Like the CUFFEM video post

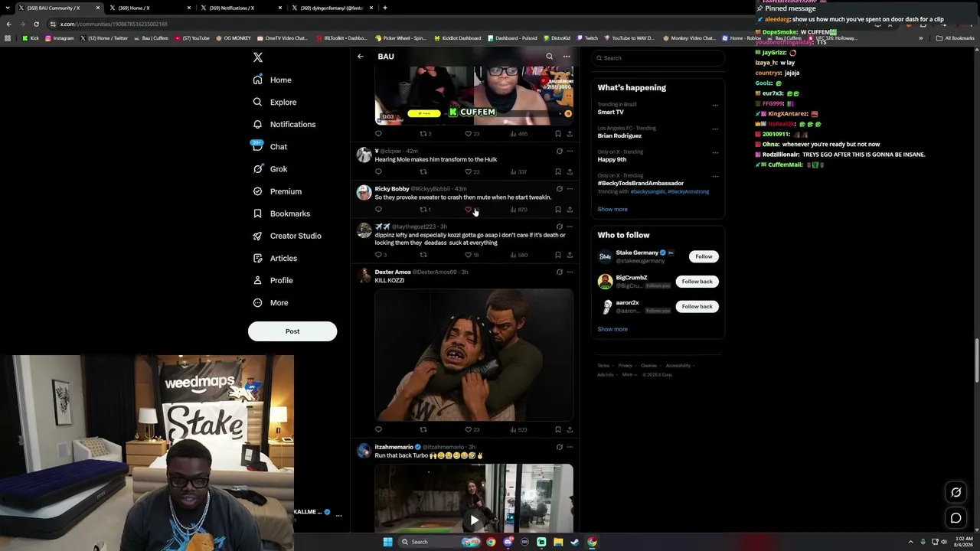coord(469,134)
